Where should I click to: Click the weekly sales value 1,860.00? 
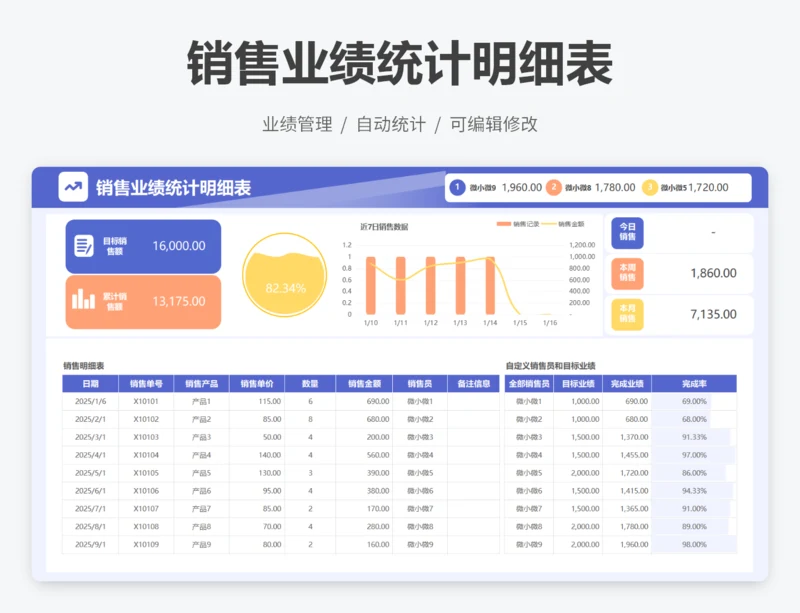point(713,274)
